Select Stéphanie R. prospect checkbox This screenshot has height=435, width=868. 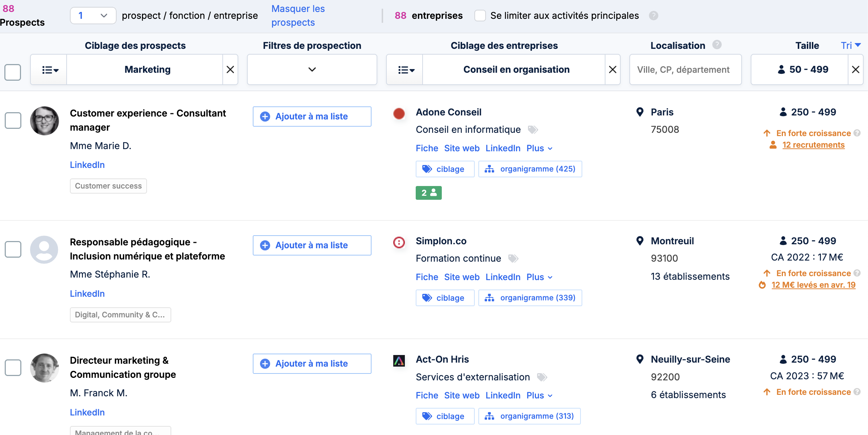(13, 249)
